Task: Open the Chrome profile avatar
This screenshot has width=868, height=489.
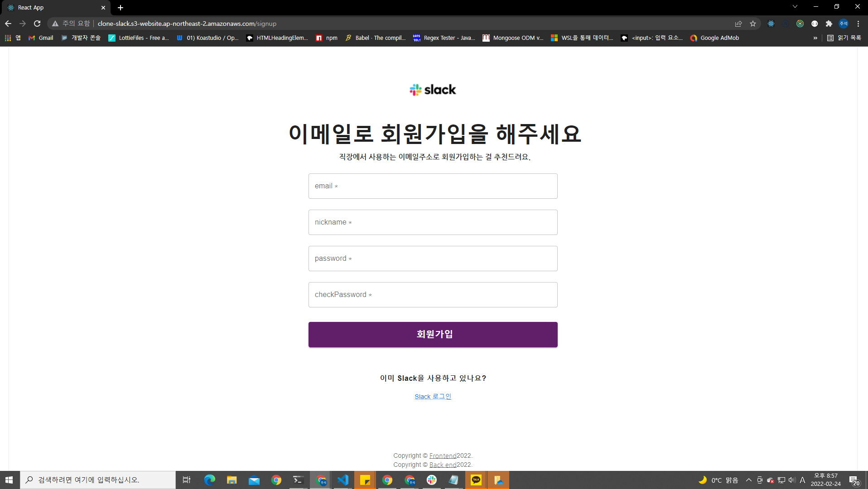Action: pos(844,24)
